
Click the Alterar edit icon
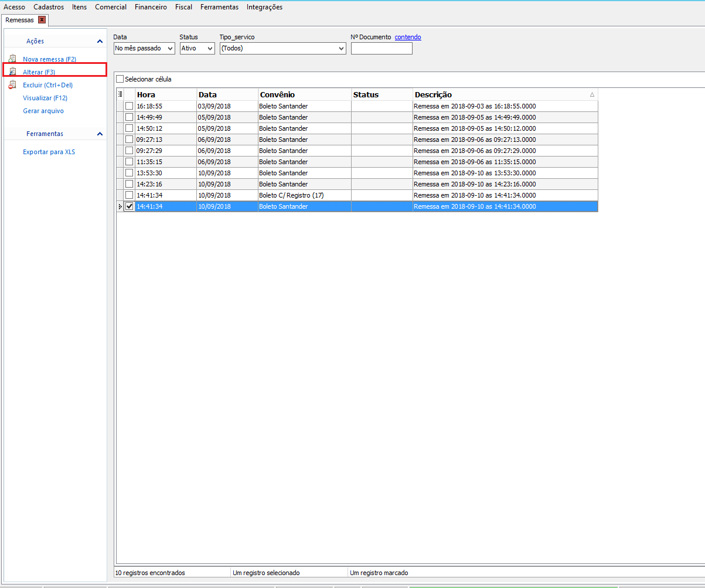point(12,72)
